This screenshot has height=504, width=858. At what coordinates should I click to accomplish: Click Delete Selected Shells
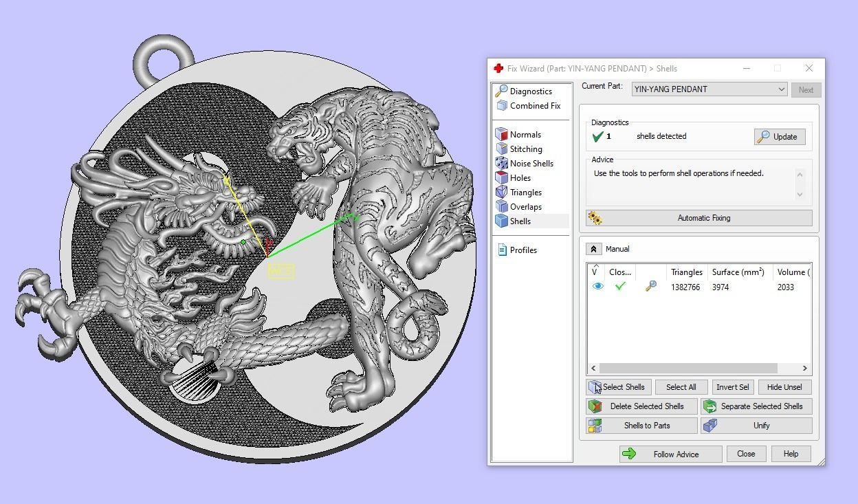(641, 406)
